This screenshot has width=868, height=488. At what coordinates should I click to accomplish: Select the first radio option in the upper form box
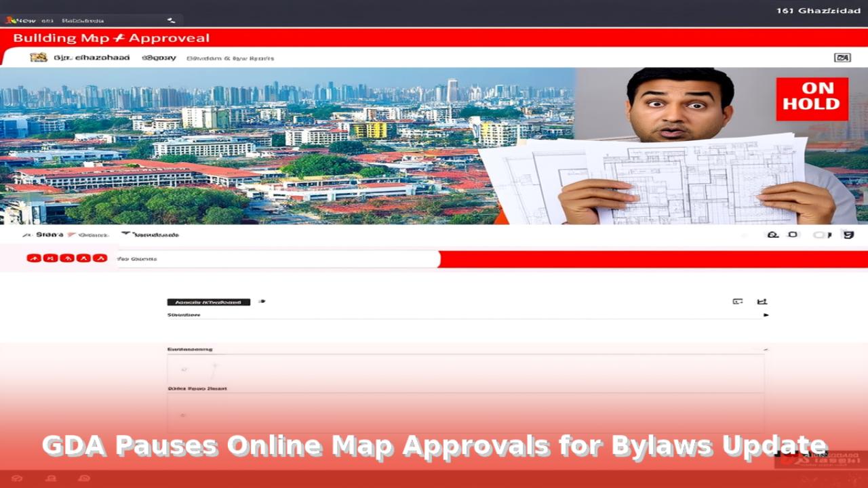pyautogui.click(x=184, y=369)
